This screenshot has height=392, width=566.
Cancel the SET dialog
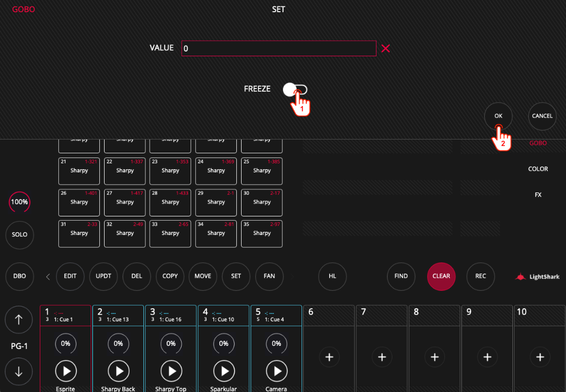pos(542,116)
